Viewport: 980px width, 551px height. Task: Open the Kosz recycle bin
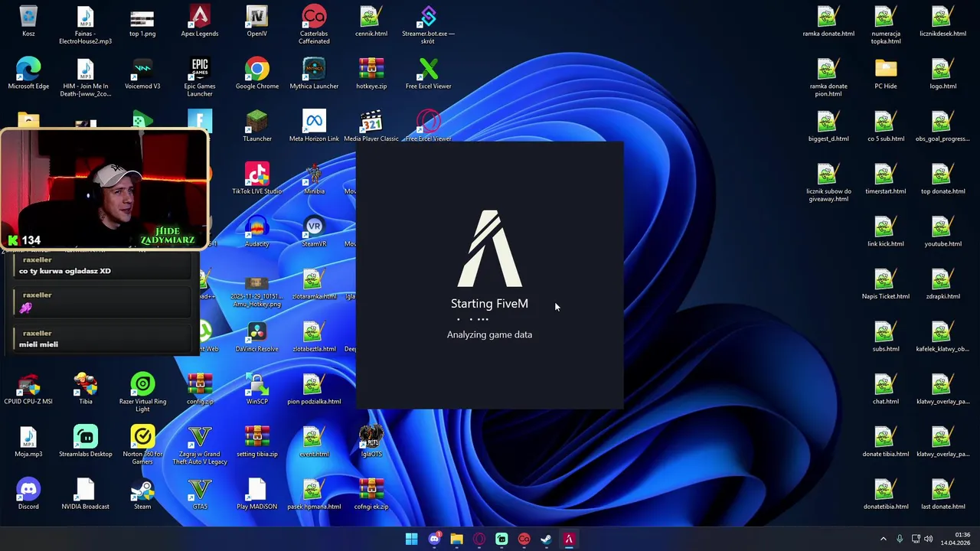pos(28,22)
